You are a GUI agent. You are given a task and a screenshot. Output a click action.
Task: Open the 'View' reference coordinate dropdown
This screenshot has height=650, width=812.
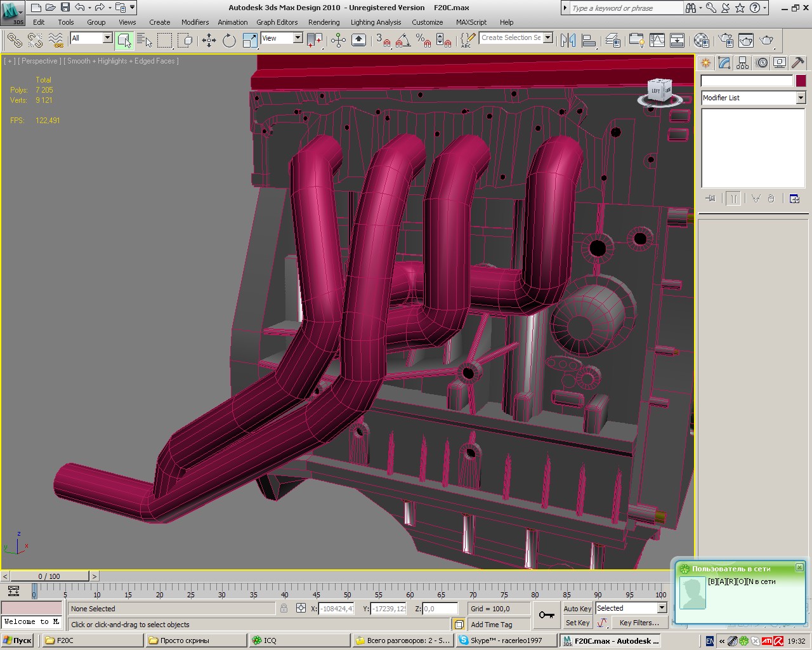pyautogui.click(x=298, y=38)
